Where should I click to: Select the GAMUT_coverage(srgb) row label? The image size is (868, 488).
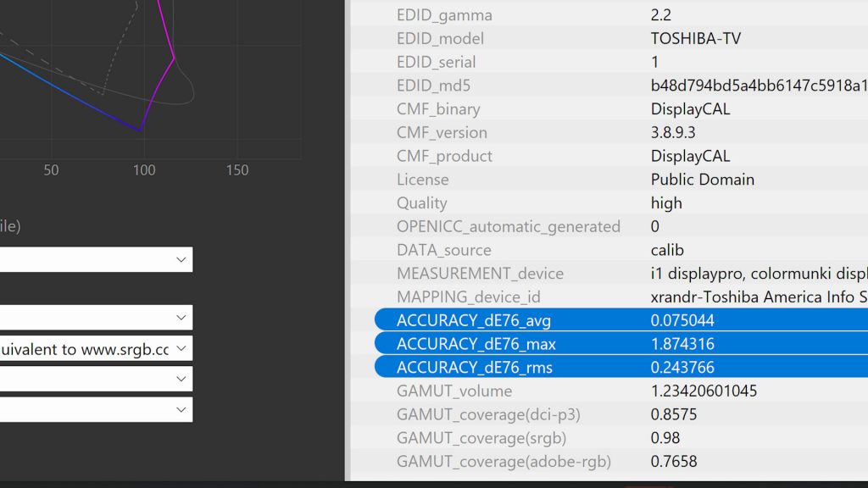pos(481,438)
